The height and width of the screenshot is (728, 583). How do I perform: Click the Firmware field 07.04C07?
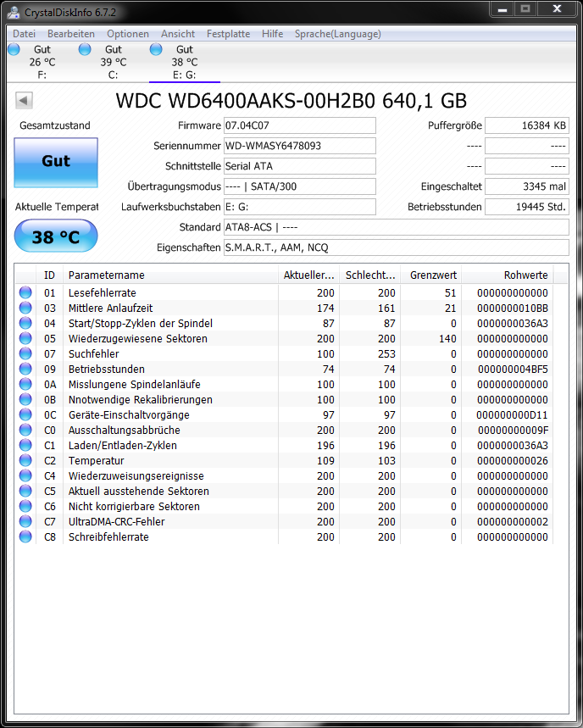tap(300, 125)
